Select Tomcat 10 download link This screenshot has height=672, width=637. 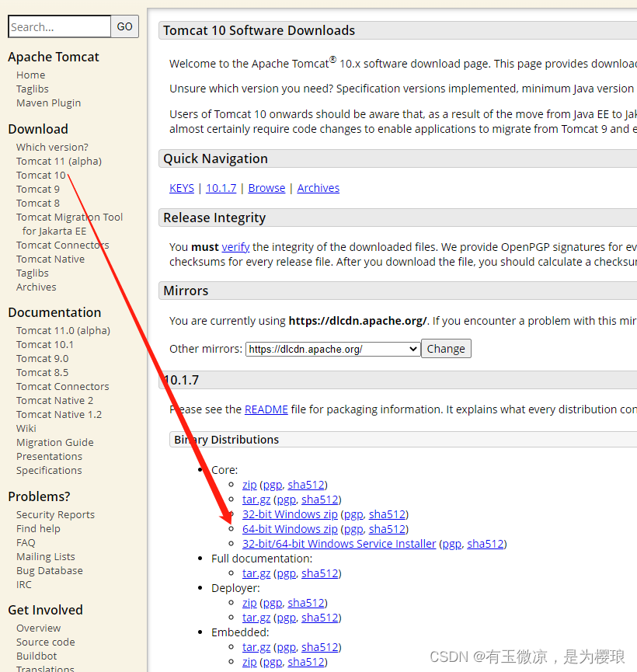(41, 176)
